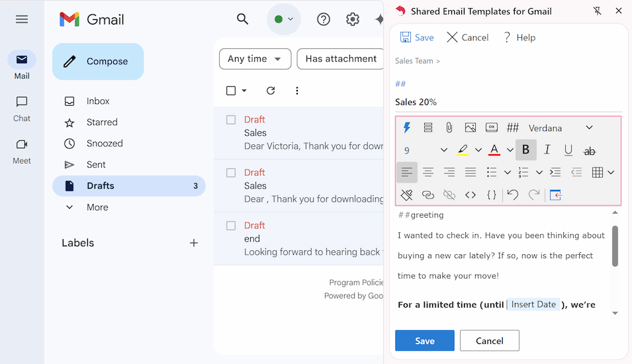Open the insert table dropdown
Screen dimensions: 632x364
pyautogui.click(x=611, y=173)
